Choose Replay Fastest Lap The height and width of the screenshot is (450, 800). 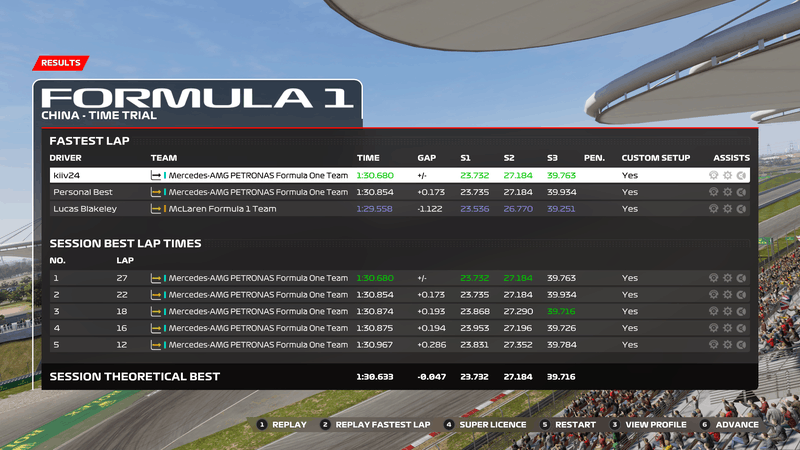376,424
